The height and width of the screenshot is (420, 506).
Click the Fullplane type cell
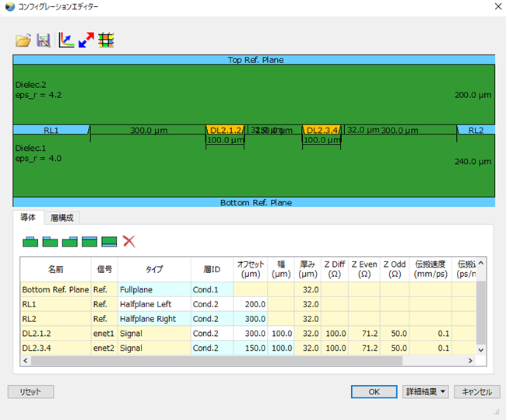[x=154, y=289]
